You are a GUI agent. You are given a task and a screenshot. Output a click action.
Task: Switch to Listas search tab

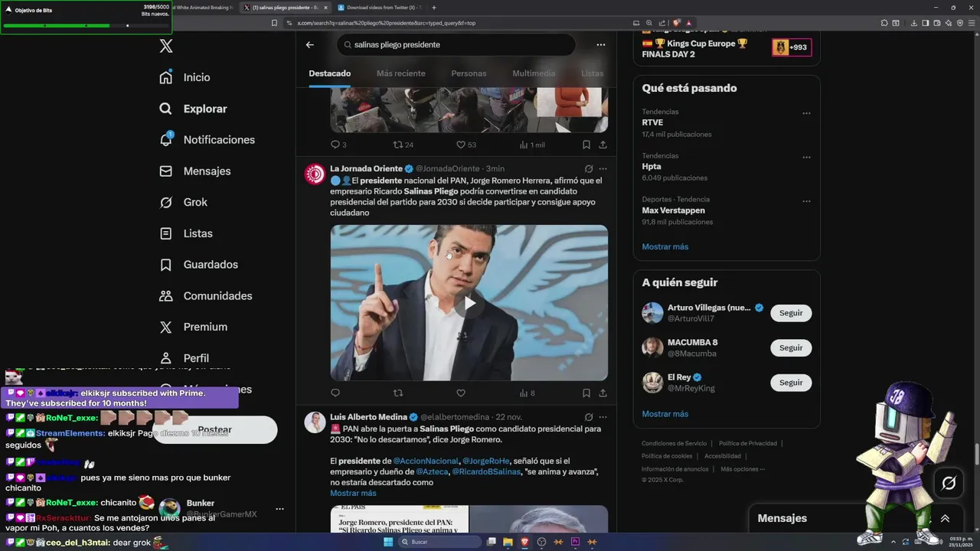tap(592, 73)
